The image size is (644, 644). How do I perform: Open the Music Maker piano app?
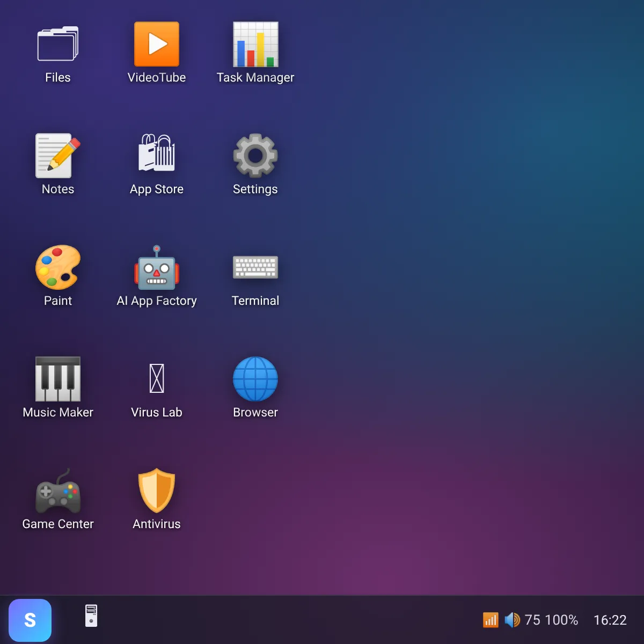click(x=58, y=379)
